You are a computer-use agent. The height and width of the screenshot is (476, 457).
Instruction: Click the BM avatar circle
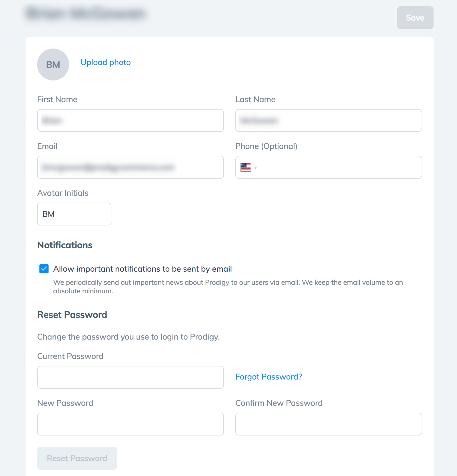53,64
